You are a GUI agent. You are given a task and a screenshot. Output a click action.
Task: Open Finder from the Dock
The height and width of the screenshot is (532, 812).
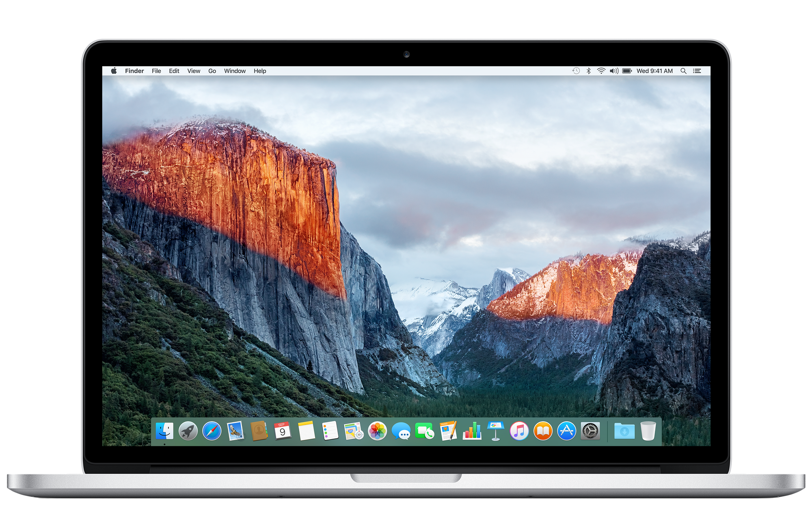[164, 431]
